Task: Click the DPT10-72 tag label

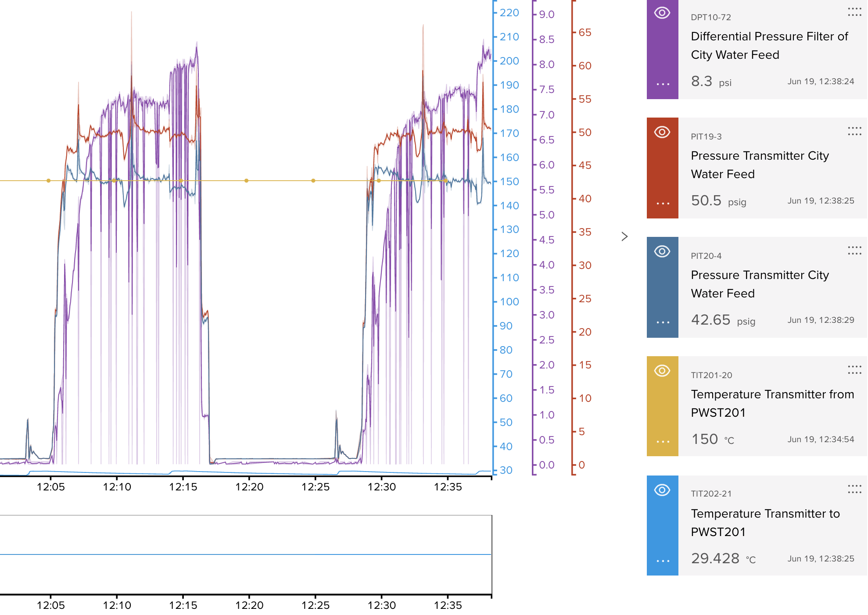Action: tap(711, 17)
